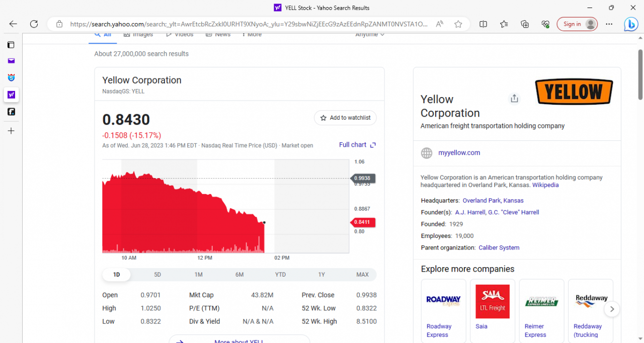Switch to Images search results tab
This screenshot has width=644, height=343.
[138, 35]
